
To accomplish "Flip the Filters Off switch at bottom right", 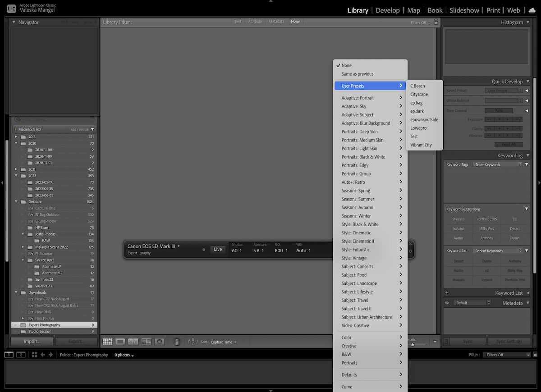I will (506, 355).
